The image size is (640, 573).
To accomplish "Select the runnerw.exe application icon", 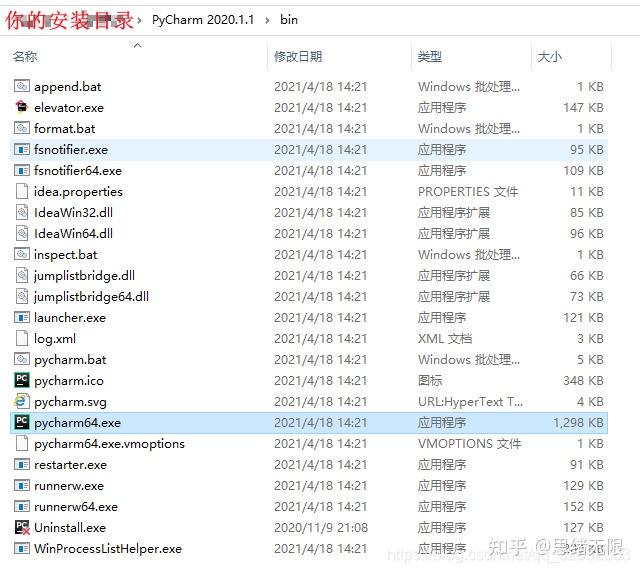I will [x=22, y=486].
